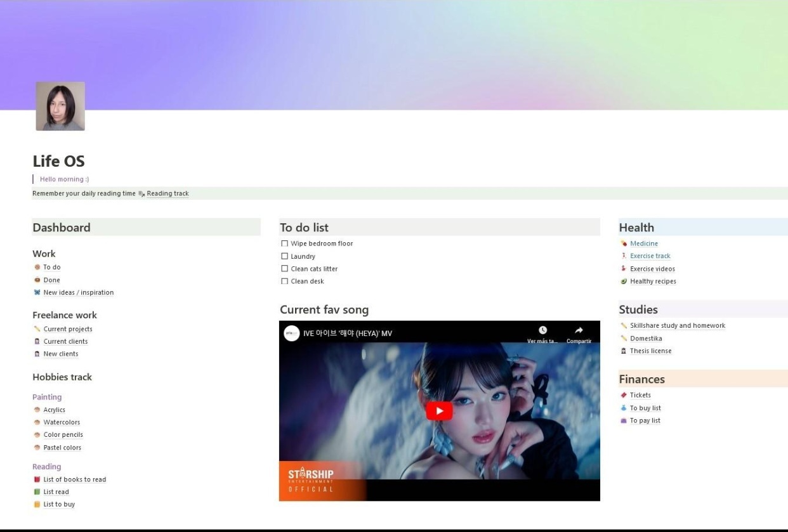Click the icon before New ideas / inspiration
Image resolution: width=788 pixels, height=532 pixels.
pos(37,293)
